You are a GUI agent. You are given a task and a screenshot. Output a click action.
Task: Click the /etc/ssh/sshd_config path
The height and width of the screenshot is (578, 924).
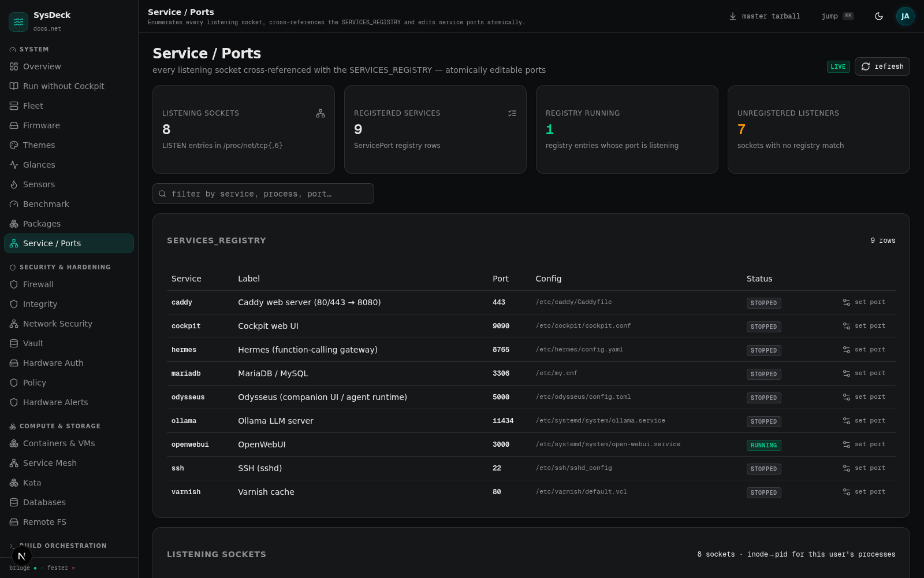tap(573, 468)
